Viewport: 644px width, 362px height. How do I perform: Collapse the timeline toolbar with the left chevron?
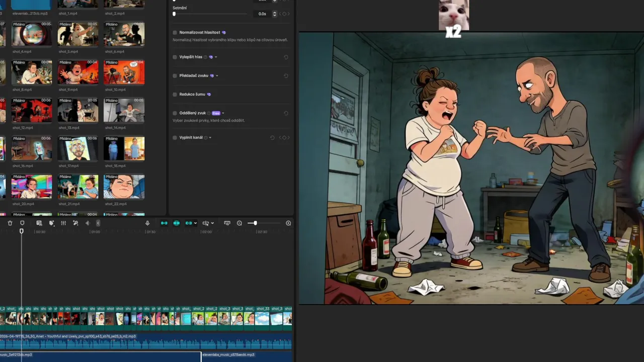click(x=98, y=223)
